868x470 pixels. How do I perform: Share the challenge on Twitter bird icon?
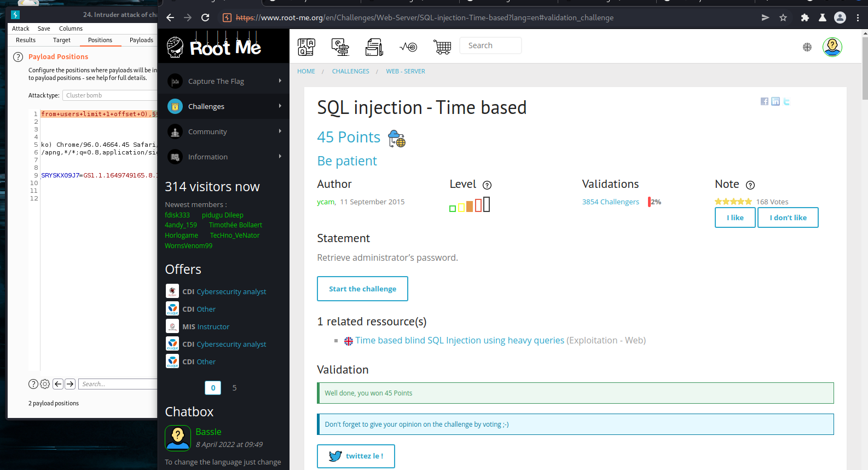(x=786, y=101)
